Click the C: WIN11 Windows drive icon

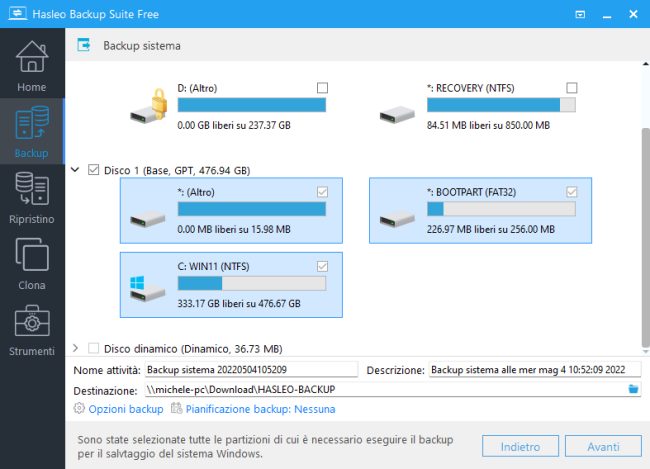coord(148,288)
